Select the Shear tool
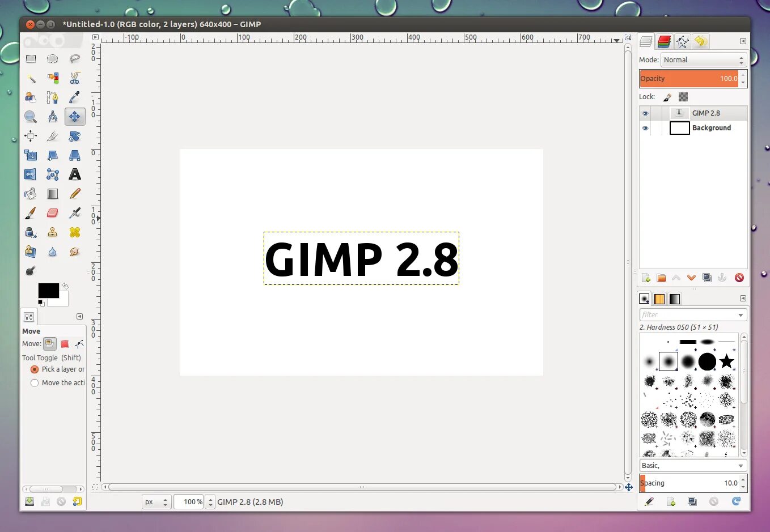This screenshot has width=770, height=532. click(x=53, y=155)
